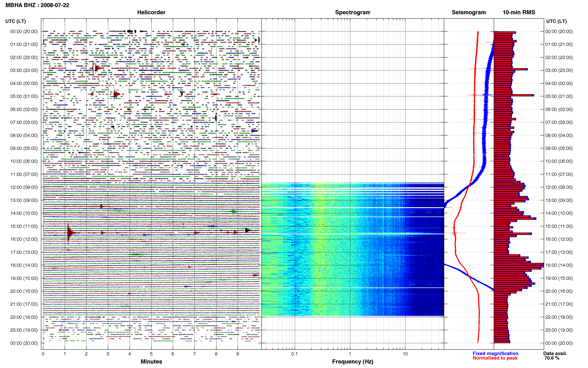Click the 'Normalised to peak' legend label
588x368 pixels.
click(x=495, y=358)
